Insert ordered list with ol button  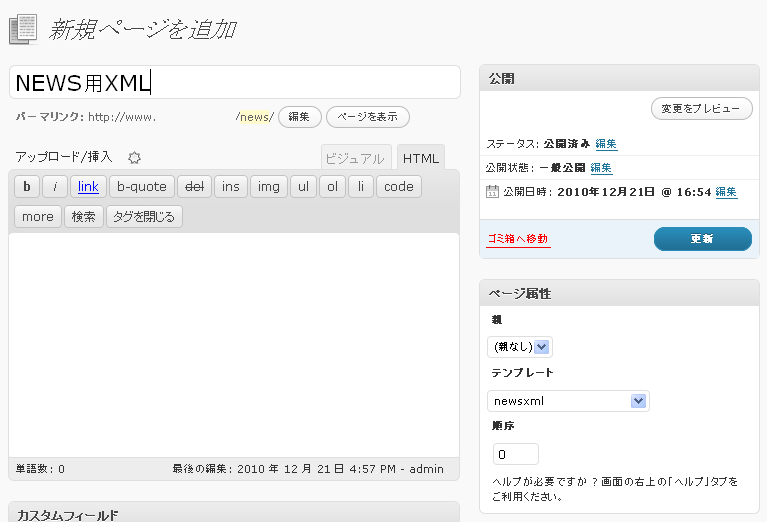(x=332, y=186)
